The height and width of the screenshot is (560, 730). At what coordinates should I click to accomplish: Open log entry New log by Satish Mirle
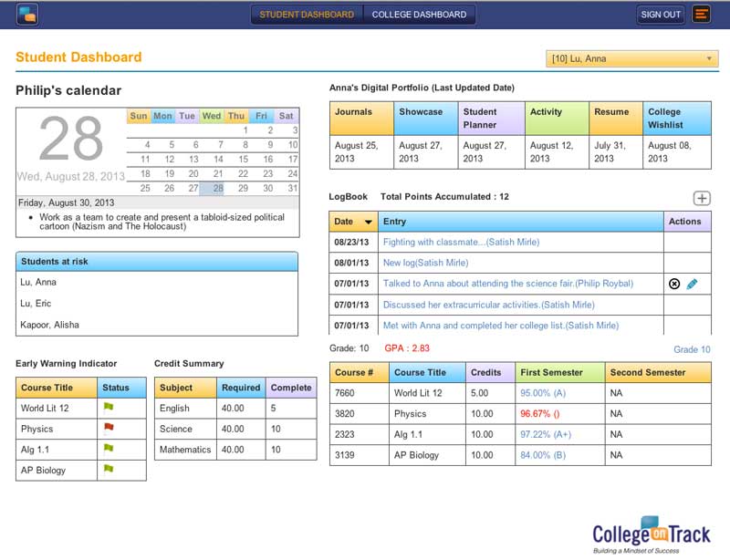pyautogui.click(x=425, y=263)
